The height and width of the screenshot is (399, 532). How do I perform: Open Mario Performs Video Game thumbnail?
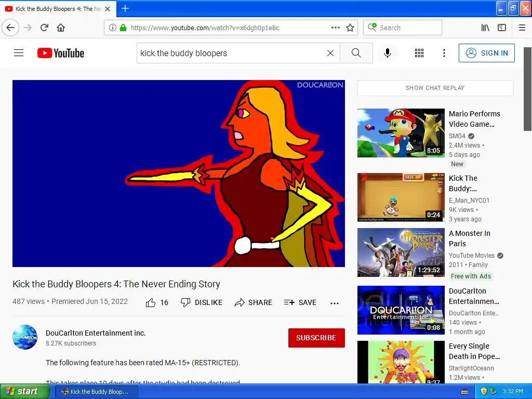click(401, 133)
